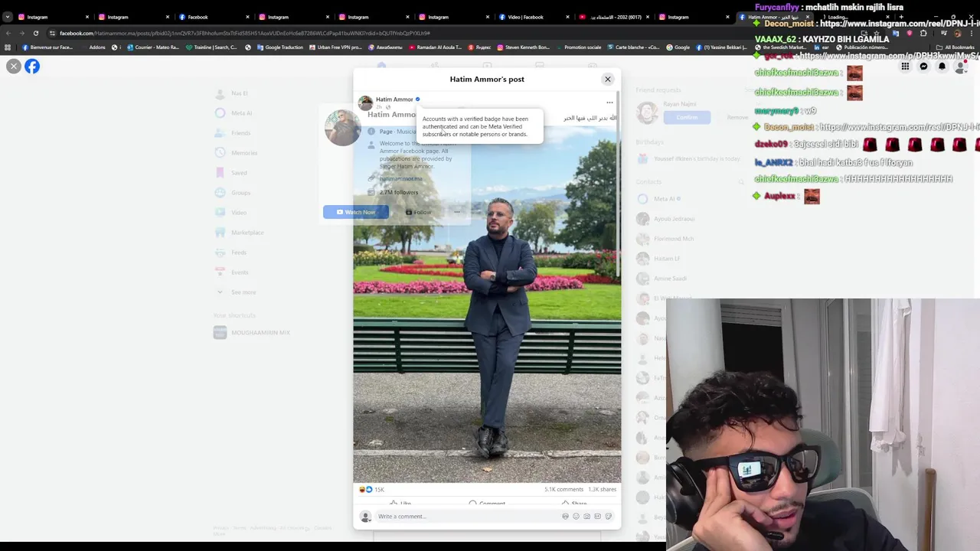Viewport: 980px width, 551px height.
Task: Open the Messenger icon in Facebook header
Action: coord(923,67)
